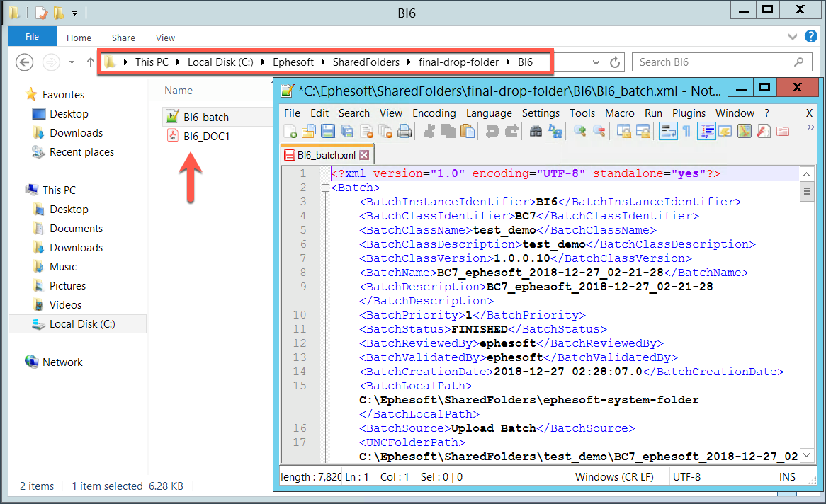The image size is (826, 504).
Task: Open the Language menu
Action: [x=489, y=113]
